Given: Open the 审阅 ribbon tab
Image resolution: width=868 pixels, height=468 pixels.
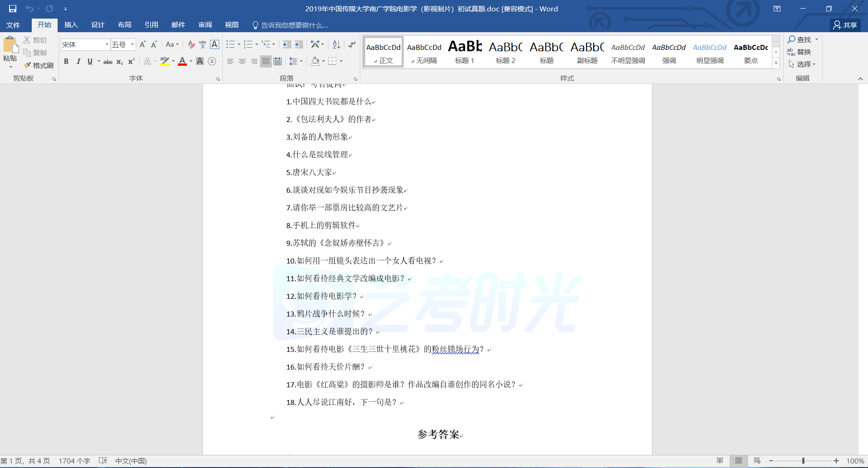Looking at the screenshot, I should [205, 25].
